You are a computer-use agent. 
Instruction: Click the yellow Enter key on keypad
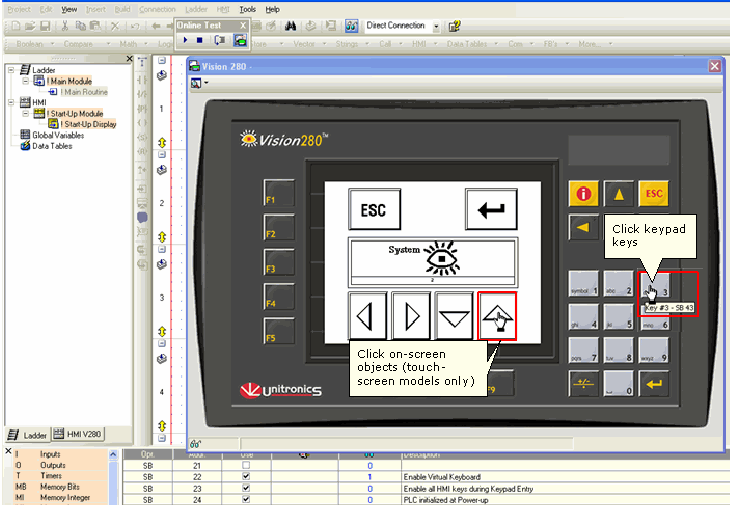coord(654,384)
